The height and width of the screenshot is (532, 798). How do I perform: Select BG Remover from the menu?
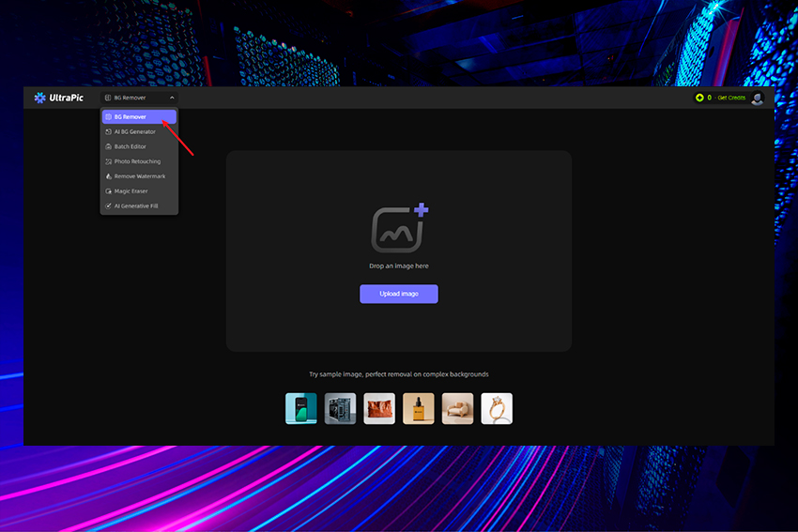139,117
